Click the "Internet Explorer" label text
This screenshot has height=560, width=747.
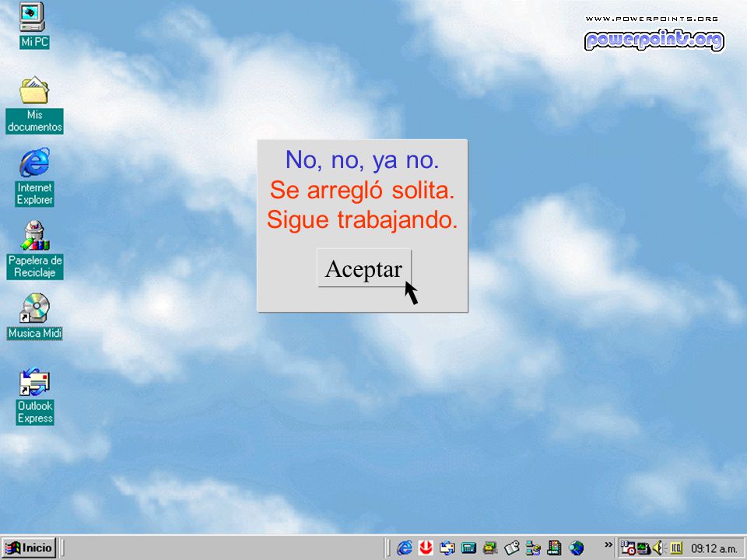(x=34, y=194)
